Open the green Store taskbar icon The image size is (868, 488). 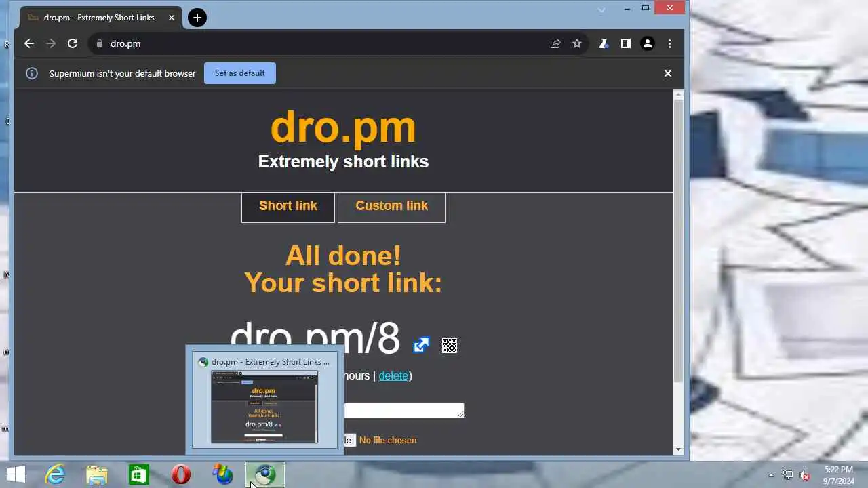[139, 474]
